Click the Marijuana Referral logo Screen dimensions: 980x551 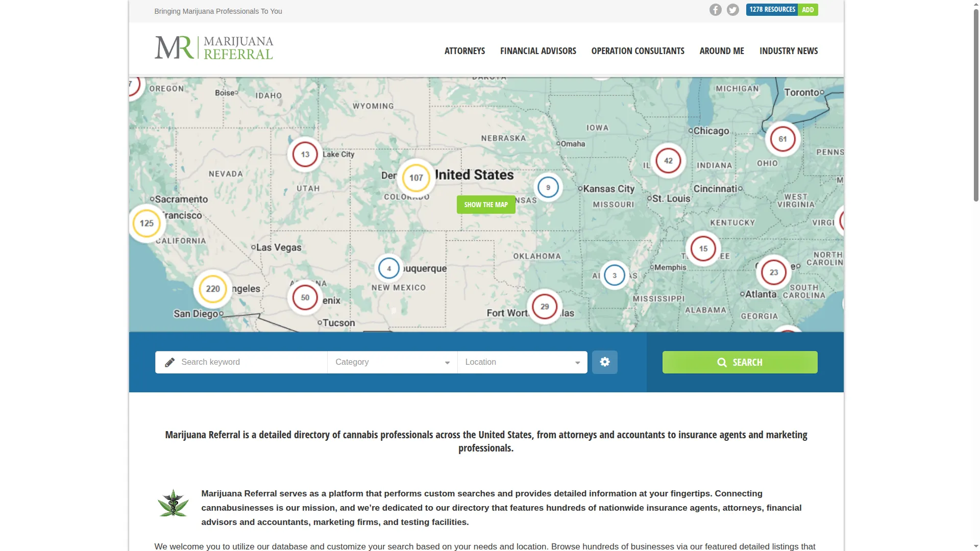pos(214,47)
